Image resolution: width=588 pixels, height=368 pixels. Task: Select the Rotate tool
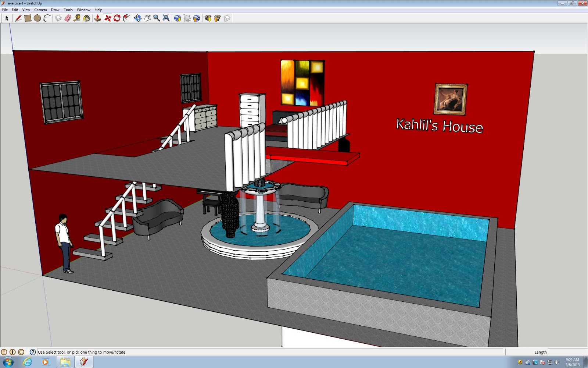click(117, 18)
